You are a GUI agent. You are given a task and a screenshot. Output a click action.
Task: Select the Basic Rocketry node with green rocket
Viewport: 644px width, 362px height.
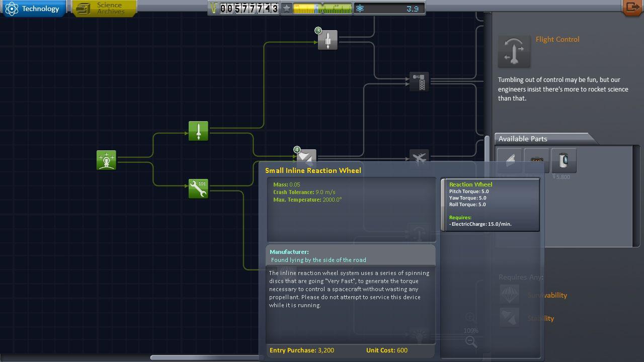coord(198,131)
